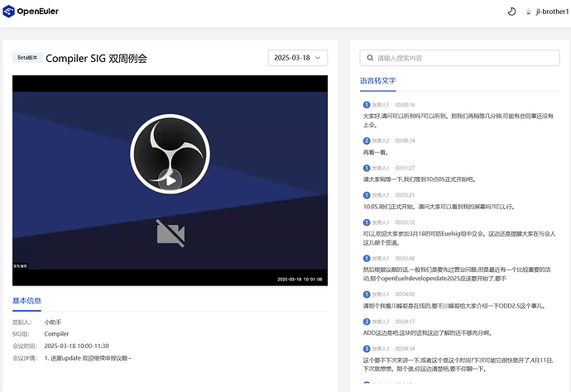The height and width of the screenshot is (392, 571).
Task: Click the user avatar icon
Action: click(528, 12)
